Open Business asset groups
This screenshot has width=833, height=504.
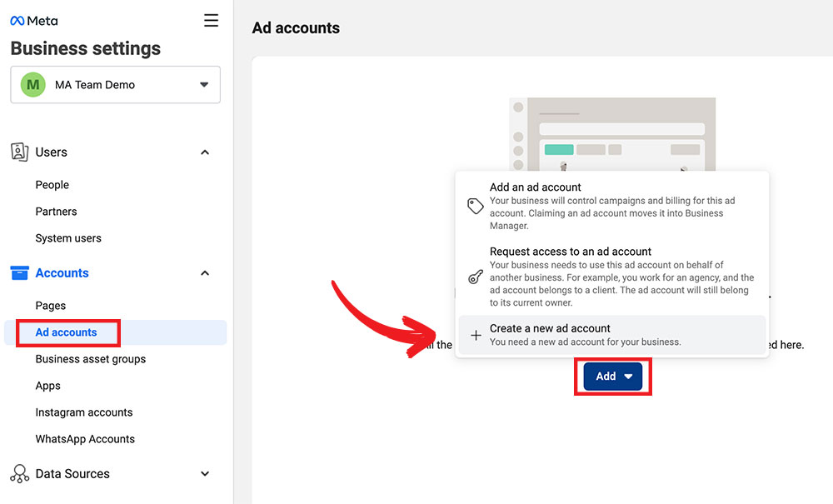pos(91,359)
